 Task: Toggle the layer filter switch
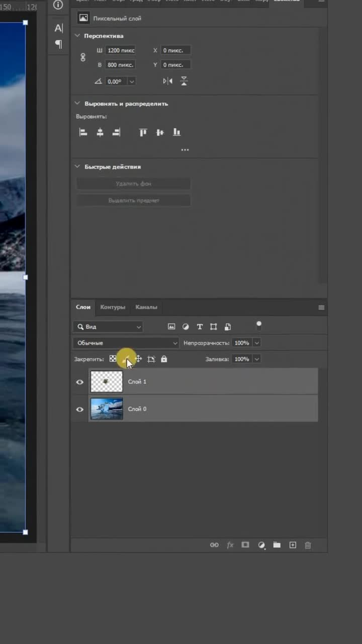tap(259, 326)
